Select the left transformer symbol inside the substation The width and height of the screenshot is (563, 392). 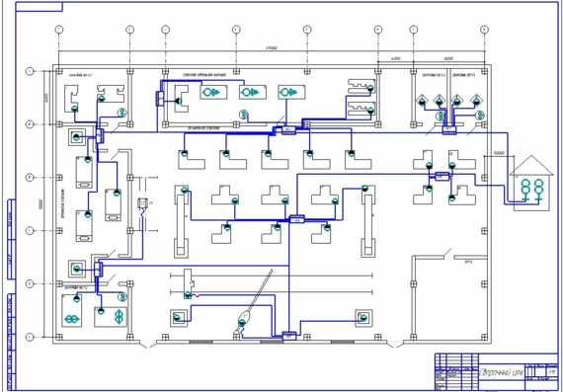coord(525,190)
